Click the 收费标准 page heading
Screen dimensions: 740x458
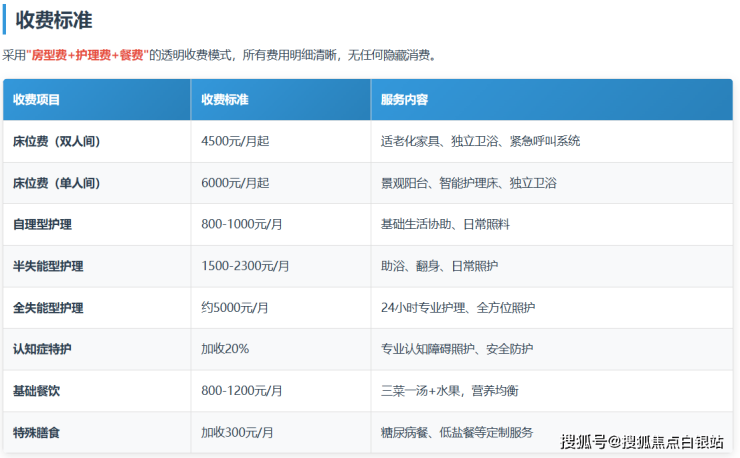[x=60, y=19]
